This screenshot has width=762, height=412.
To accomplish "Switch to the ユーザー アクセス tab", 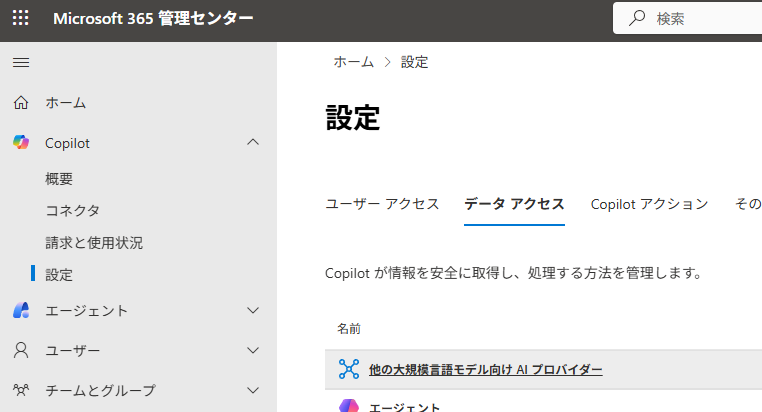I will (x=382, y=204).
